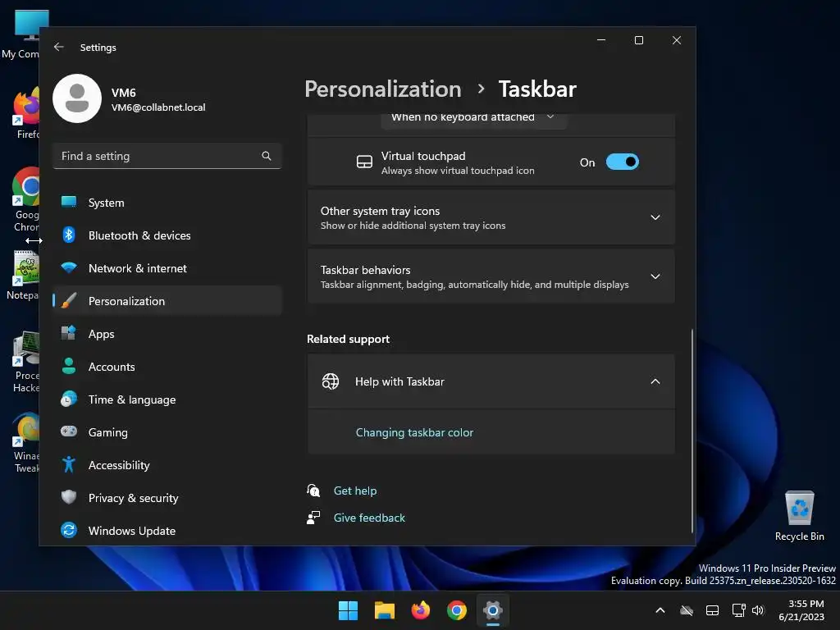Open System settings category
Image resolution: width=840 pixels, height=630 pixels.
(x=167, y=203)
